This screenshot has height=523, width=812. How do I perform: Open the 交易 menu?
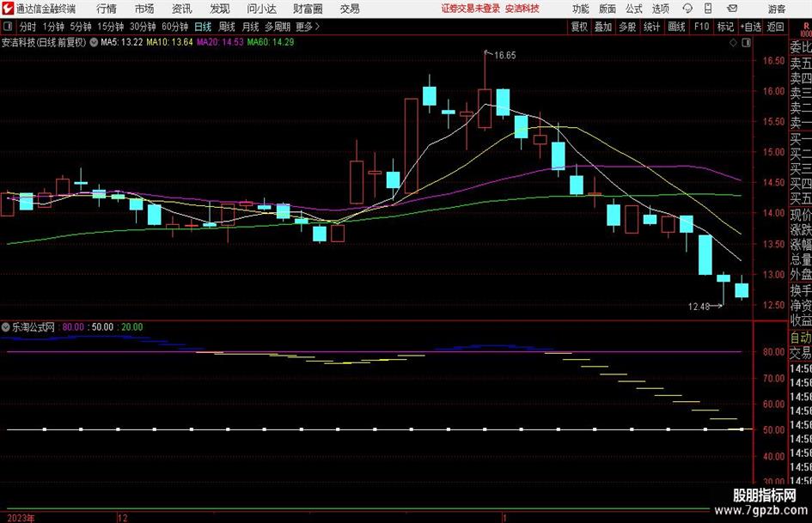(350, 9)
